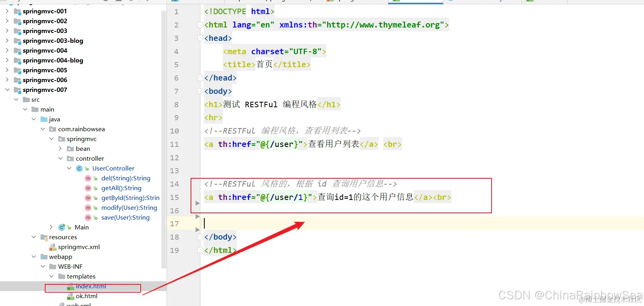The height and width of the screenshot is (306, 644).
Task: Open index.html in templates
Action: coord(91,286)
